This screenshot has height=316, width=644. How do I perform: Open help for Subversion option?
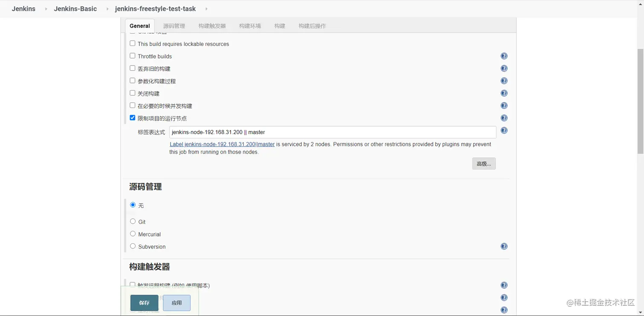coord(504,246)
